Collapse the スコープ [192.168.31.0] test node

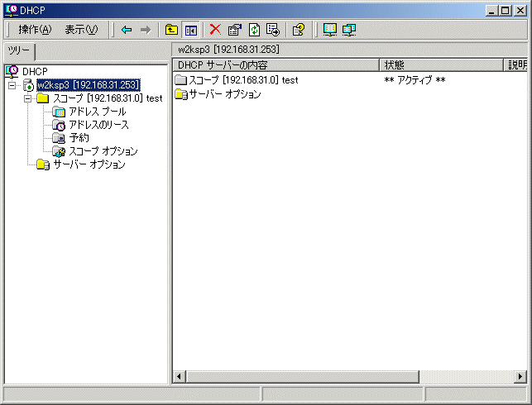click(28, 98)
